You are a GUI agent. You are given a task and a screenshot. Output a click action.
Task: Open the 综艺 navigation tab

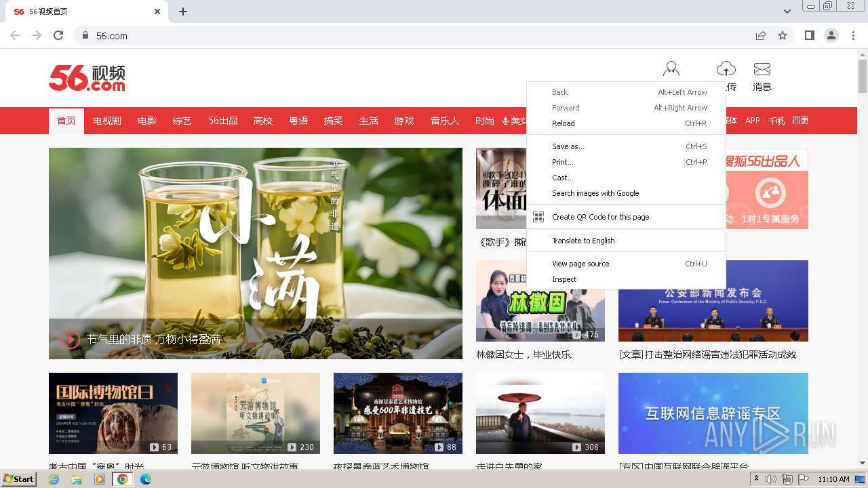(182, 121)
